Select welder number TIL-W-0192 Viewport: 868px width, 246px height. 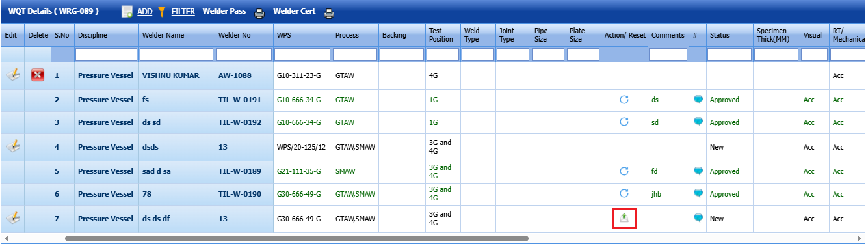[x=239, y=122]
